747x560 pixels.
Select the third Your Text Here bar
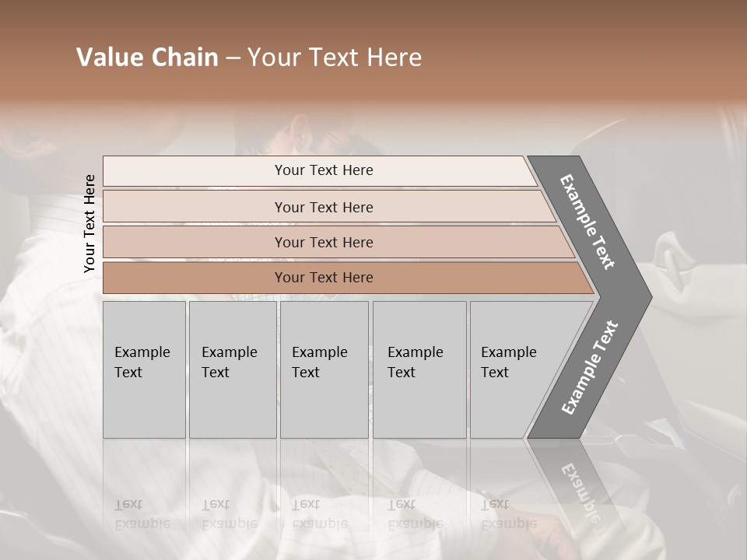click(323, 242)
